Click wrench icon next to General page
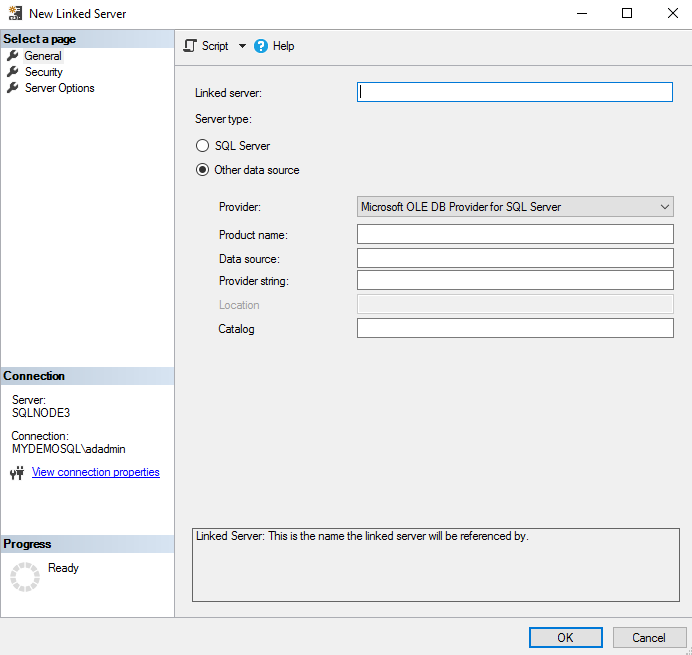The height and width of the screenshot is (655, 692). click(x=13, y=56)
